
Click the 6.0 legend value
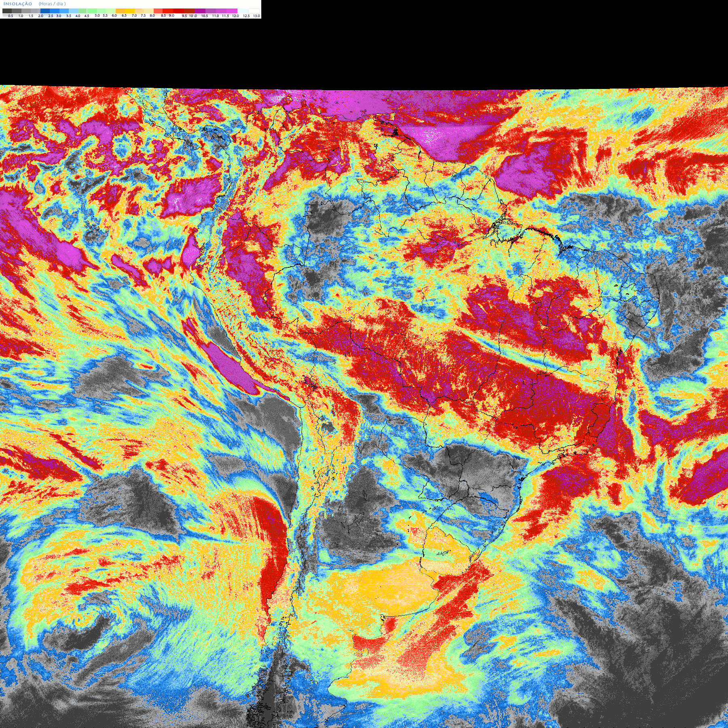(114, 15)
